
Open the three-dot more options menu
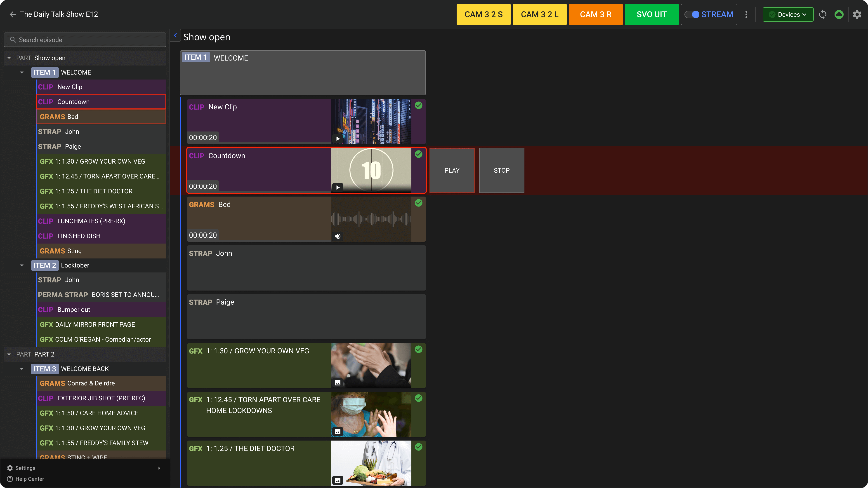click(x=746, y=14)
